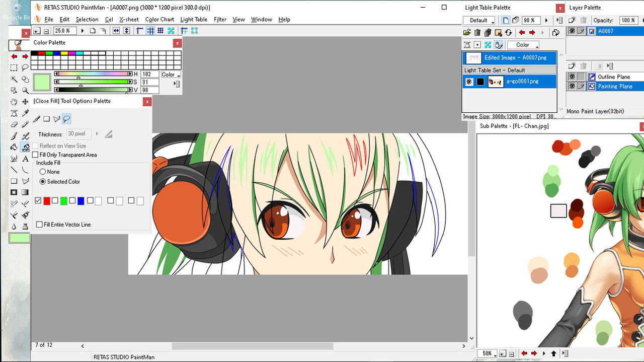
Task: Open the Light Table Palette options menu icon
Action: coord(560,21)
